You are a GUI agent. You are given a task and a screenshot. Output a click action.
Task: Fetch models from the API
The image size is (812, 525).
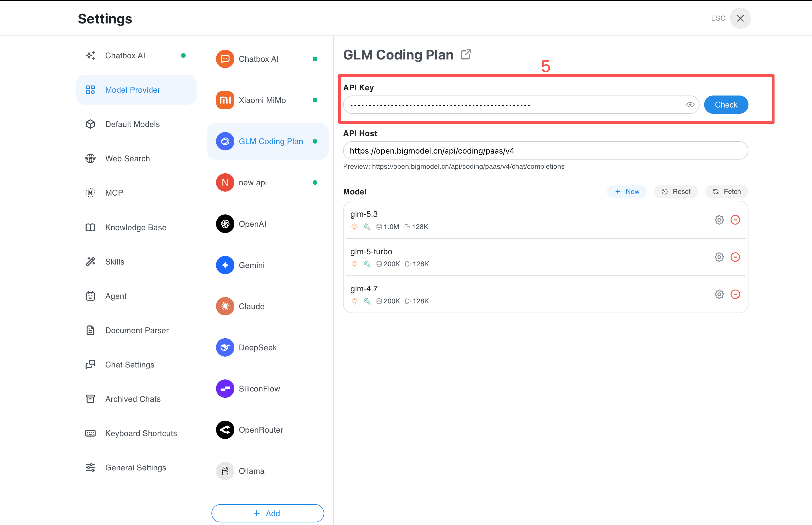[726, 192]
